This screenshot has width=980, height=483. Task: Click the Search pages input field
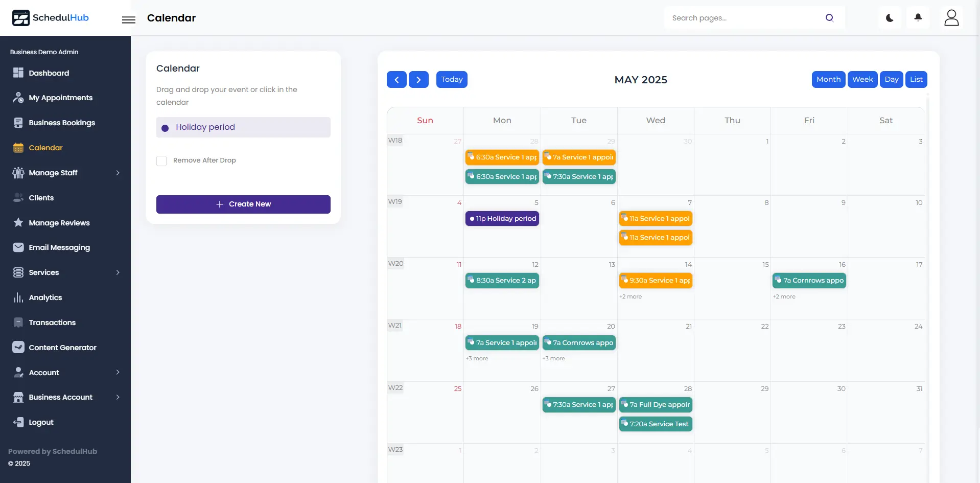(743, 18)
